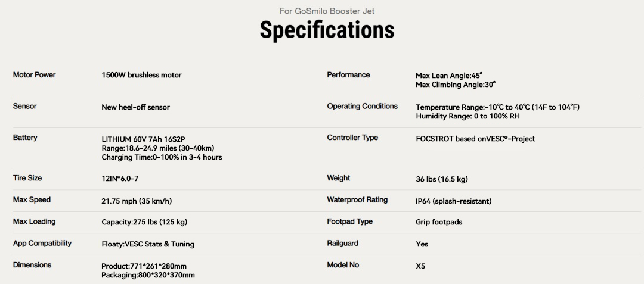The image size is (644, 284).
Task: Select the X5 model number
Action: [x=420, y=266]
